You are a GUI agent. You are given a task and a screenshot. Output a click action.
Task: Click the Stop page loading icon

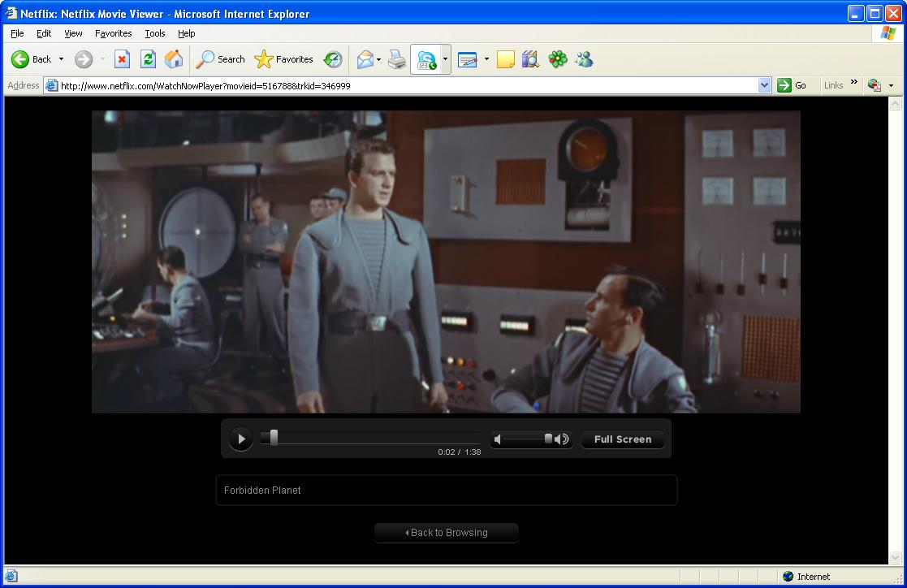tap(122, 59)
